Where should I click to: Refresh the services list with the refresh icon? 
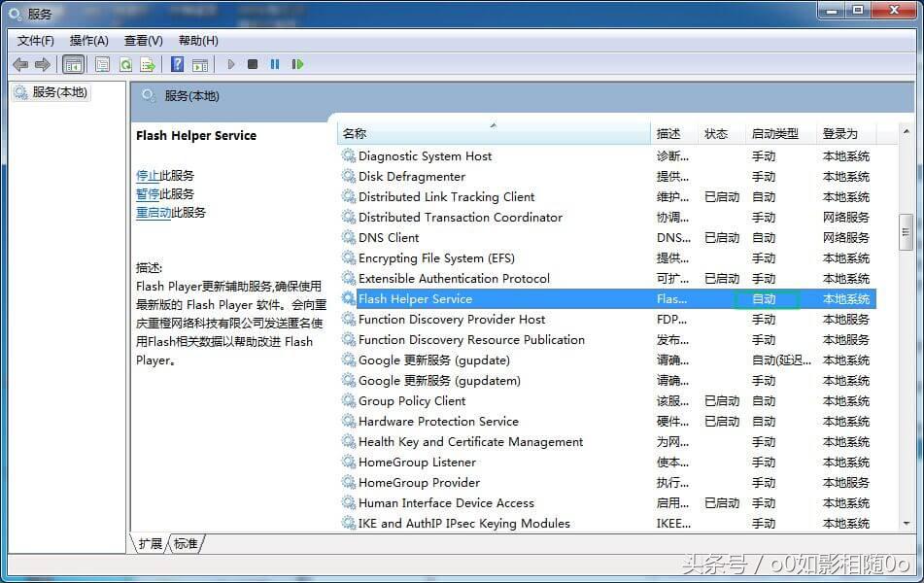click(126, 64)
